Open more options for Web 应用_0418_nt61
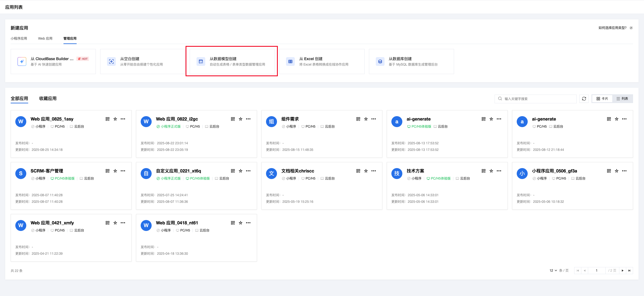Image resolution: width=644 pixels, height=296 pixels. coord(248,223)
